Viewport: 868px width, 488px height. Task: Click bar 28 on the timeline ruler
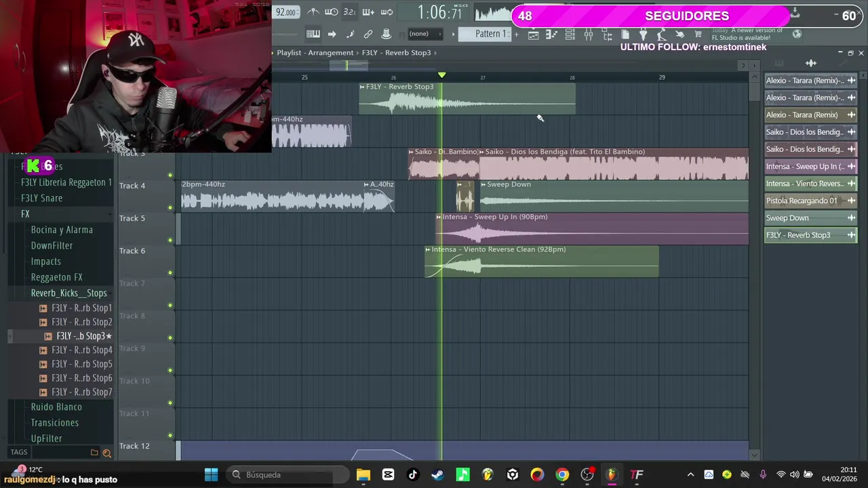572,77
